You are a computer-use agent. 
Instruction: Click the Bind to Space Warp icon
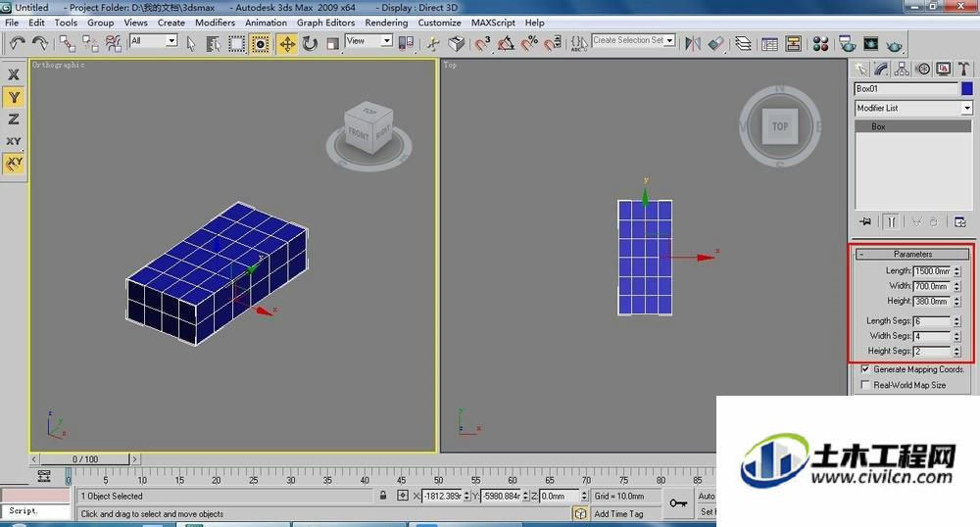click(113, 43)
